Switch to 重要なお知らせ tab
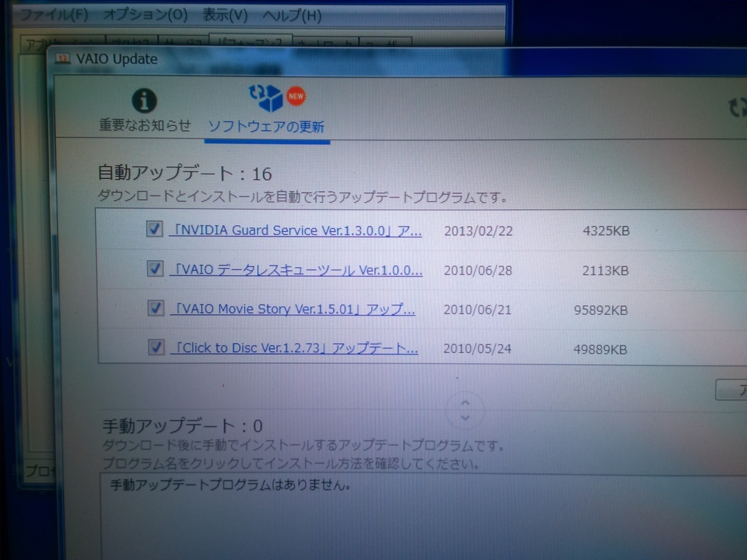 tap(144, 125)
